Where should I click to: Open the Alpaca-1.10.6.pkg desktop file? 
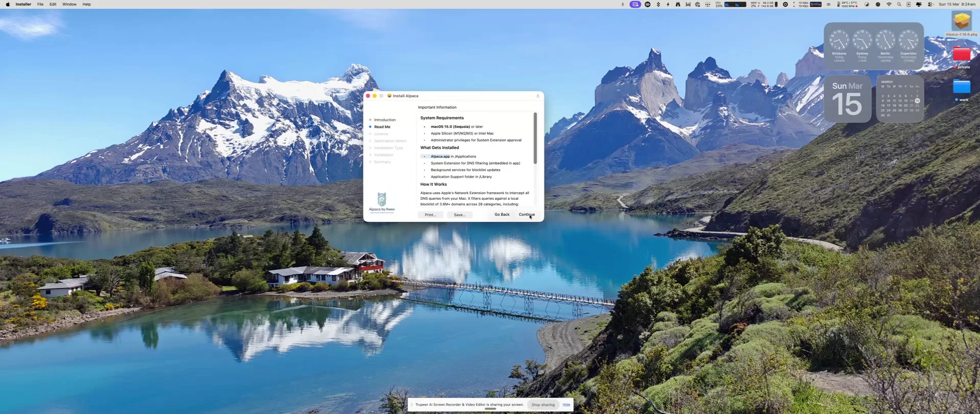tap(961, 22)
